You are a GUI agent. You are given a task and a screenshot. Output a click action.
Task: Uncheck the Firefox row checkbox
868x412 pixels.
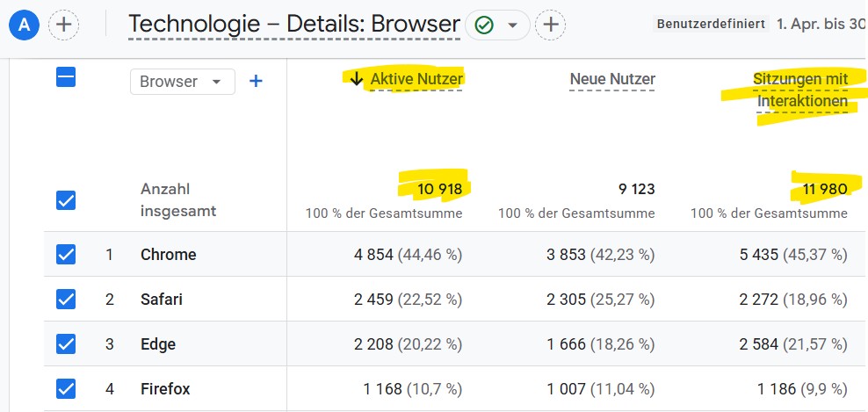[66, 389]
